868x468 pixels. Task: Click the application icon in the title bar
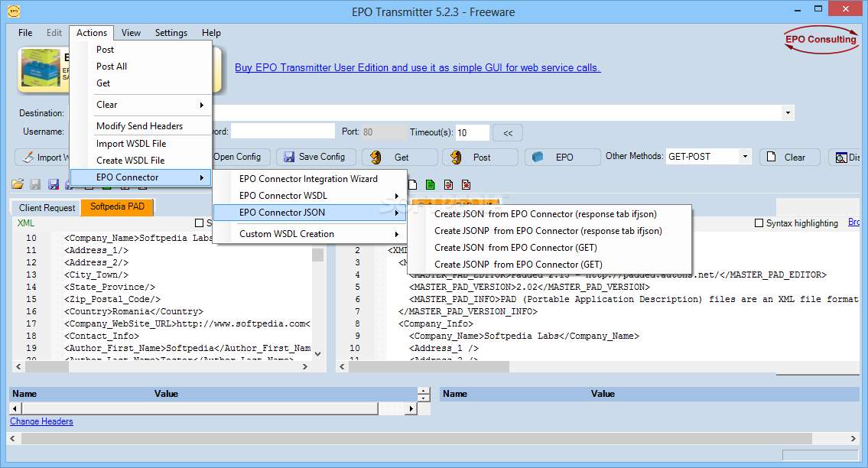[x=14, y=11]
